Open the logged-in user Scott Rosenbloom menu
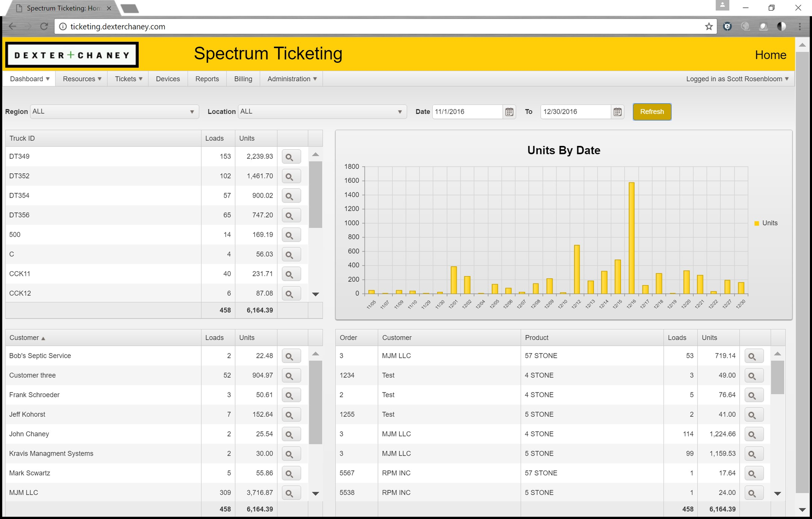 (737, 79)
